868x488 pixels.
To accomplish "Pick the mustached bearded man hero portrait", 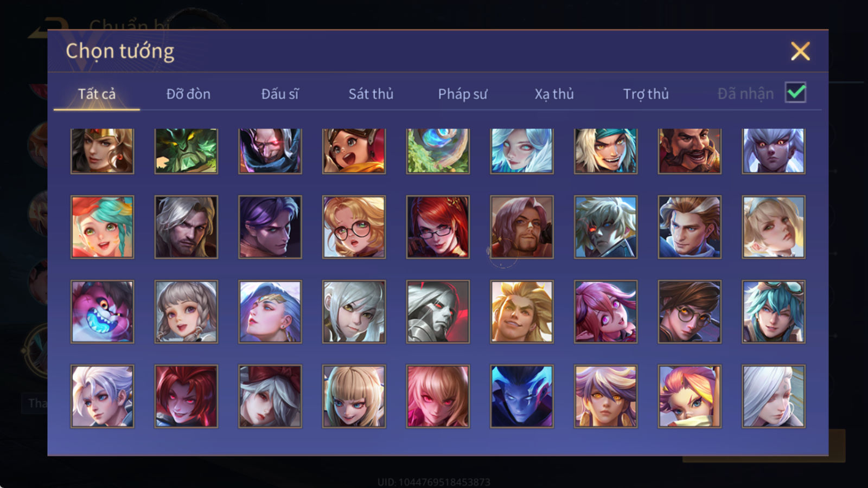I will (x=690, y=151).
